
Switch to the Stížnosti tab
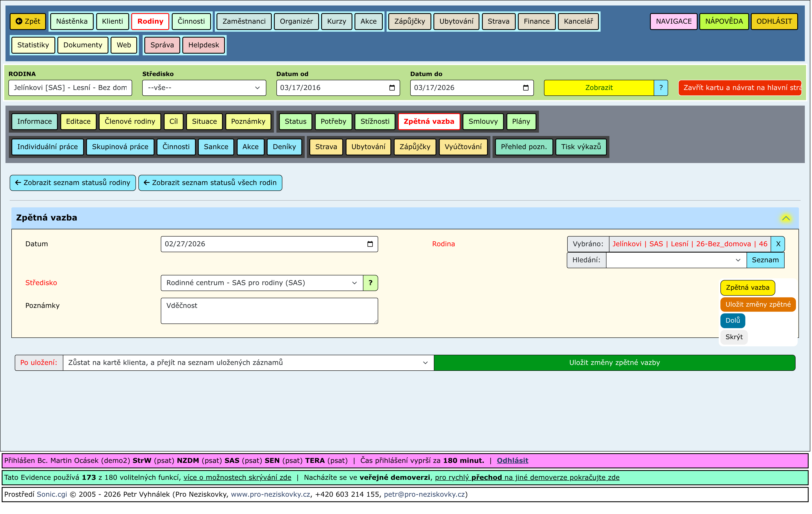tap(375, 121)
